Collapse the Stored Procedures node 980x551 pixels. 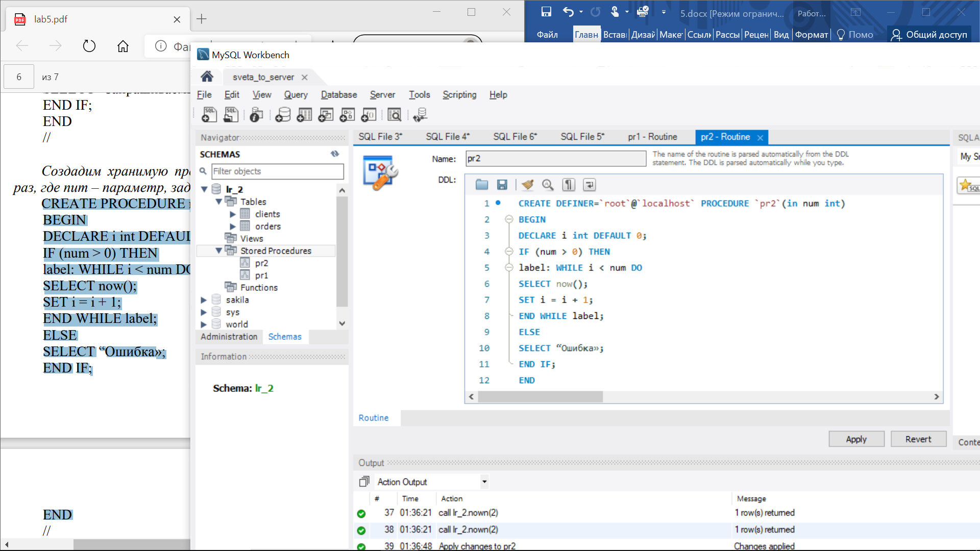(x=218, y=251)
